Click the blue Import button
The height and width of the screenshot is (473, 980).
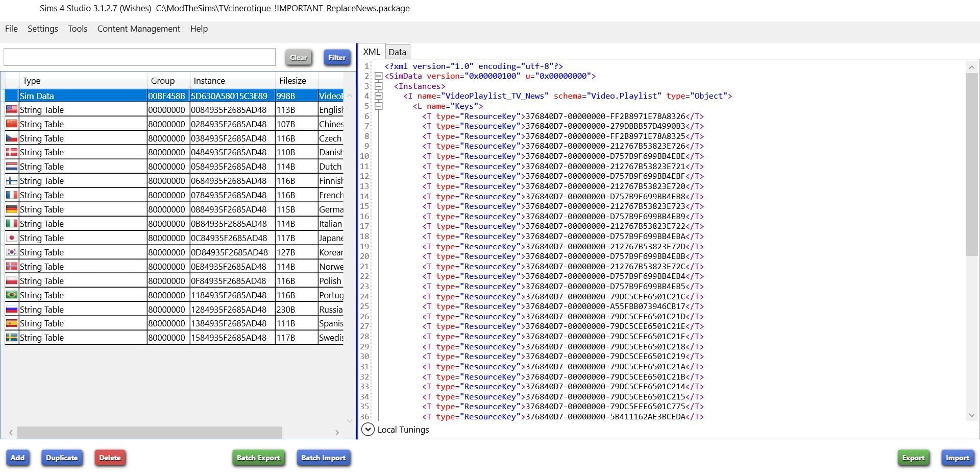click(958, 458)
